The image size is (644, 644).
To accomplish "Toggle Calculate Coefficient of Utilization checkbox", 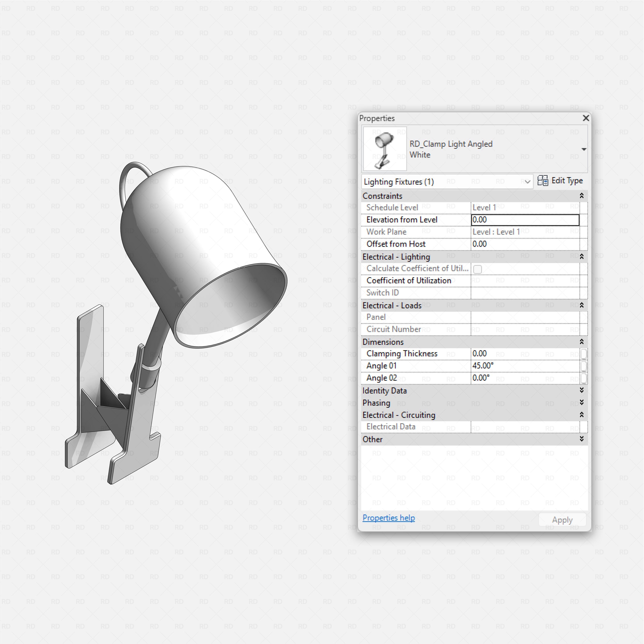I will point(477,269).
